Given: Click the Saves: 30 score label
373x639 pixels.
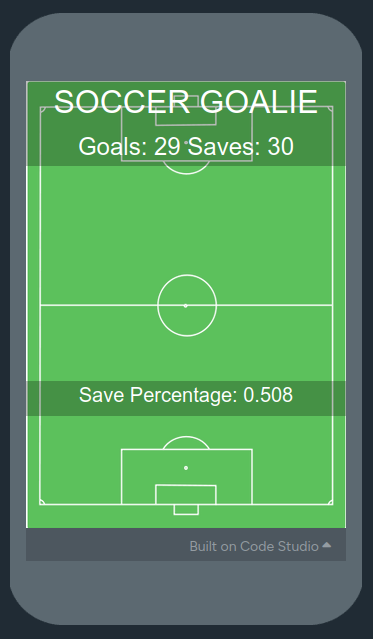Looking at the screenshot, I should (x=241, y=146).
